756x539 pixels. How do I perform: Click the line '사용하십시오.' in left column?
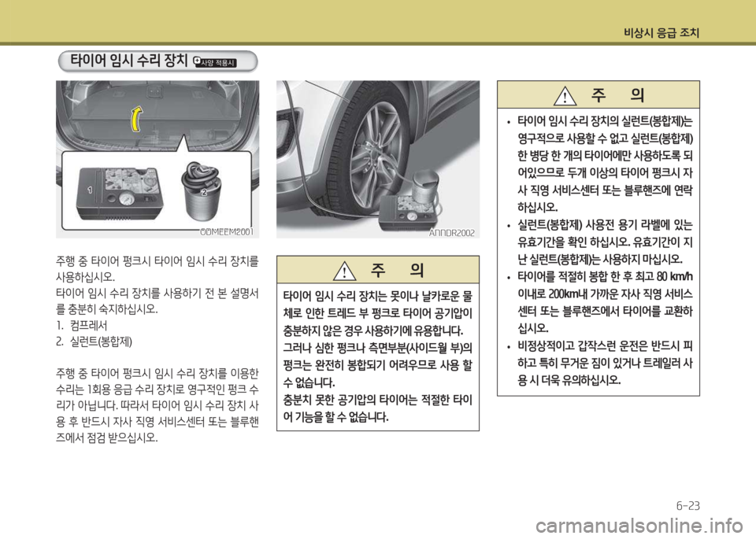(85, 278)
